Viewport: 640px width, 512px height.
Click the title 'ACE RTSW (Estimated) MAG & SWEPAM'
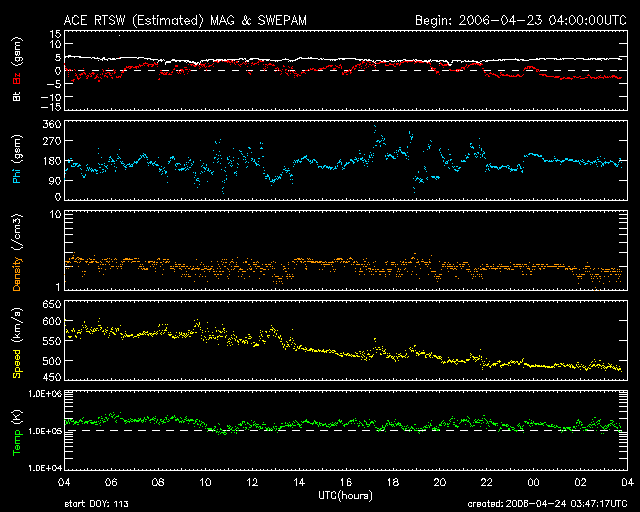[x=185, y=20]
